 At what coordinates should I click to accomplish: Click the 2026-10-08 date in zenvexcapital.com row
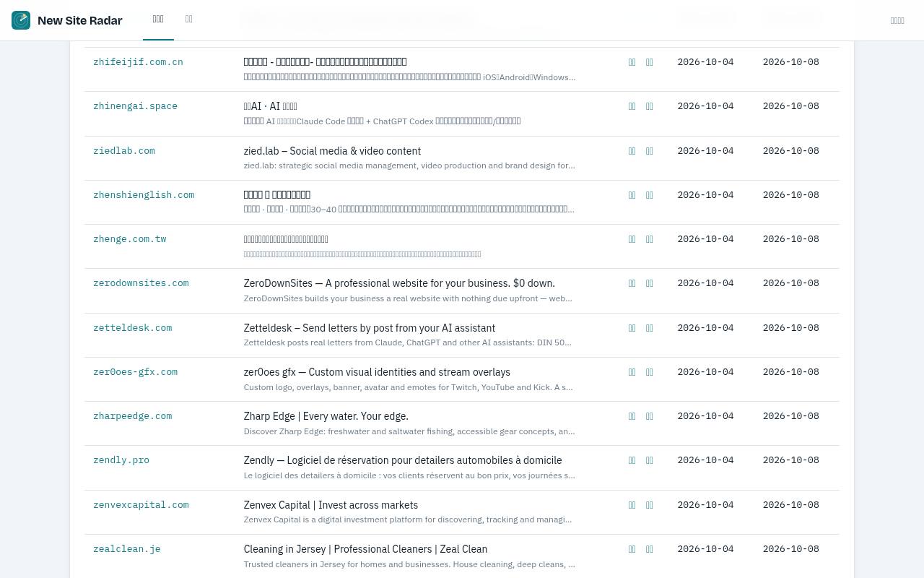click(x=790, y=505)
